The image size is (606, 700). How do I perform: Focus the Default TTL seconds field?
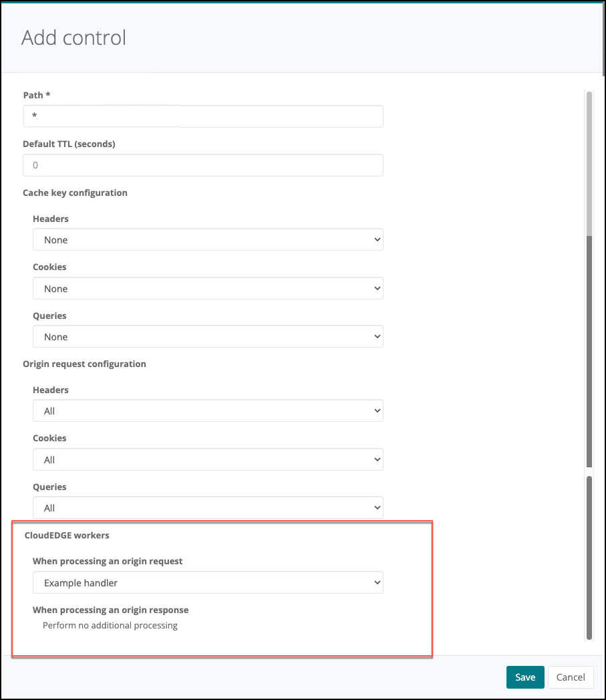click(x=203, y=165)
